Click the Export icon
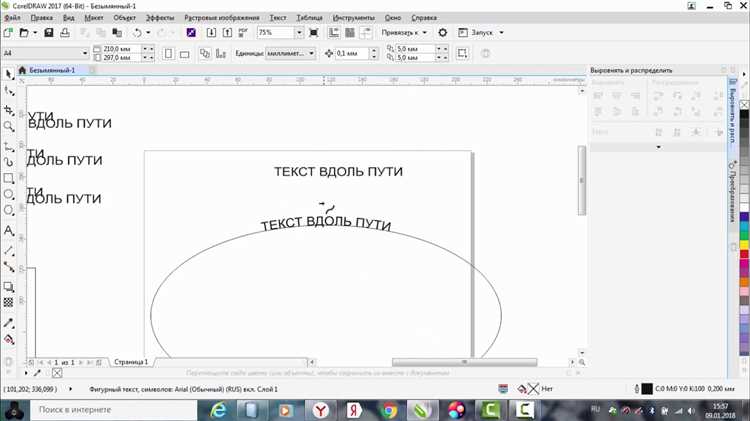The image size is (750, 421). (227, 33)
